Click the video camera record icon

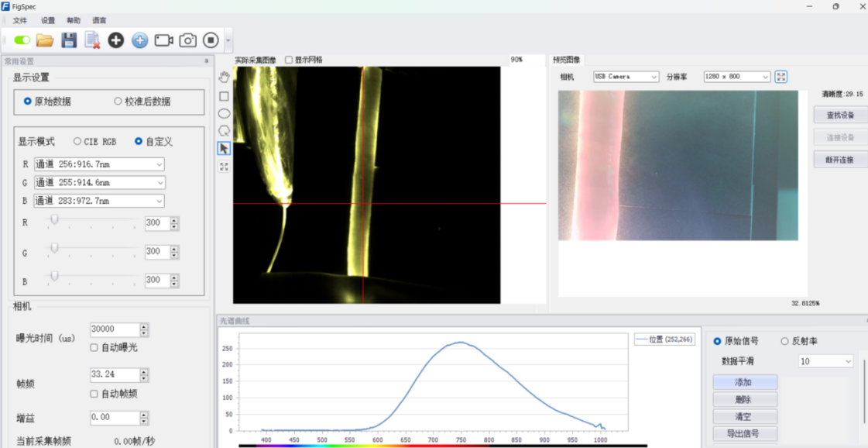(163, 40)
